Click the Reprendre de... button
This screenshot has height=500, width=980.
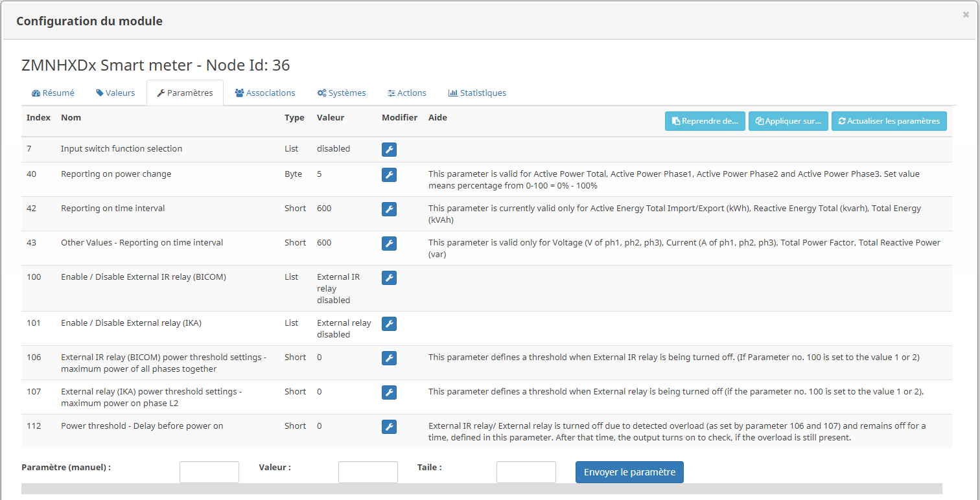(705, 121)
